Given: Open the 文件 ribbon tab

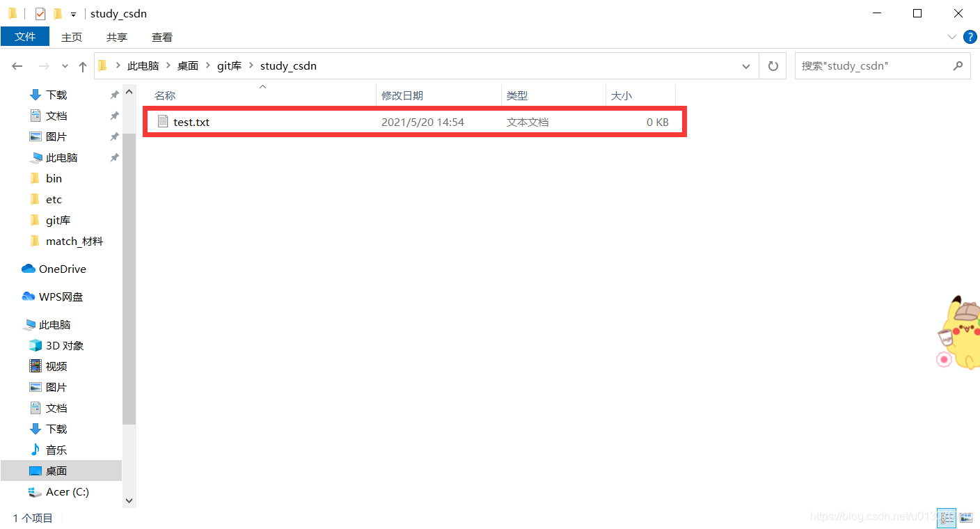Looking at the screenshot, I should click(x=25, y=36).
